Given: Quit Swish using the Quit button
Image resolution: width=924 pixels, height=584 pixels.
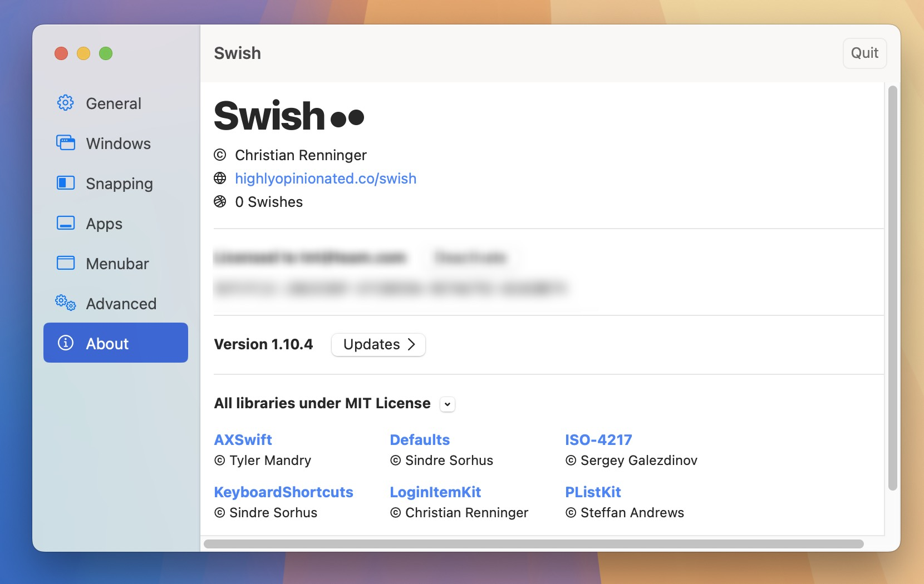Looking at the screenshot, I should point(864,53).
